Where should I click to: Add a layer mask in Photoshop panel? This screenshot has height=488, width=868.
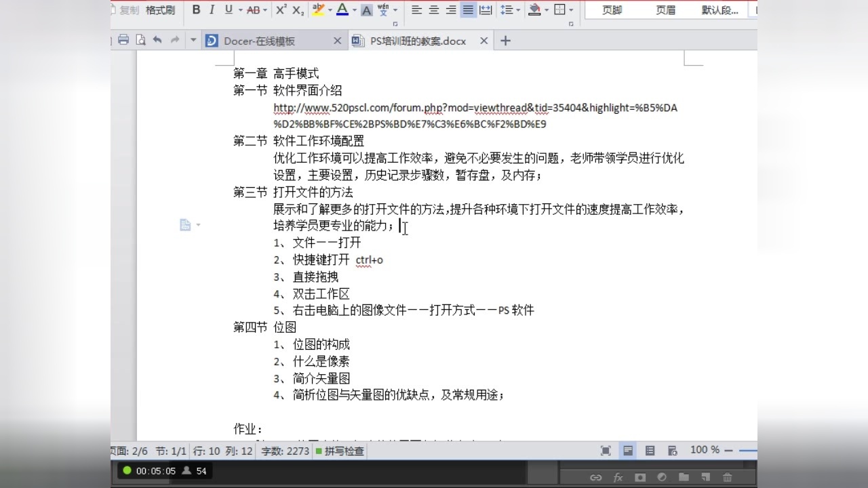pos(639,477)
